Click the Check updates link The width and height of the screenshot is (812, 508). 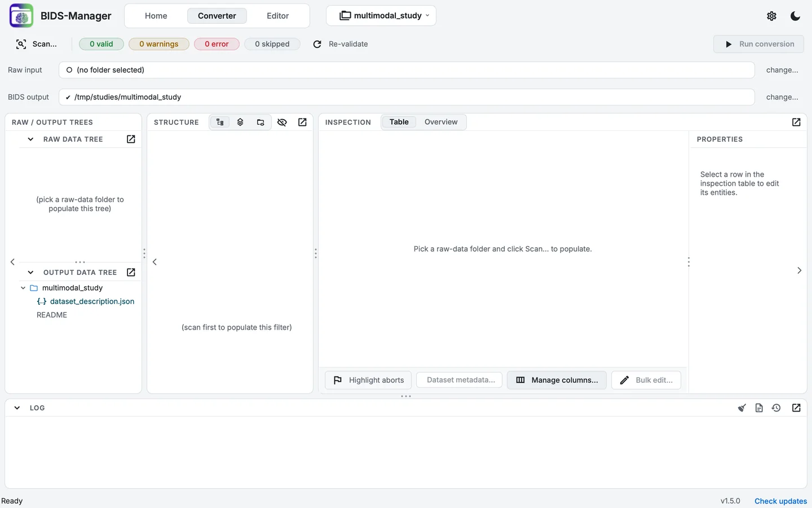tap(780, 501)
